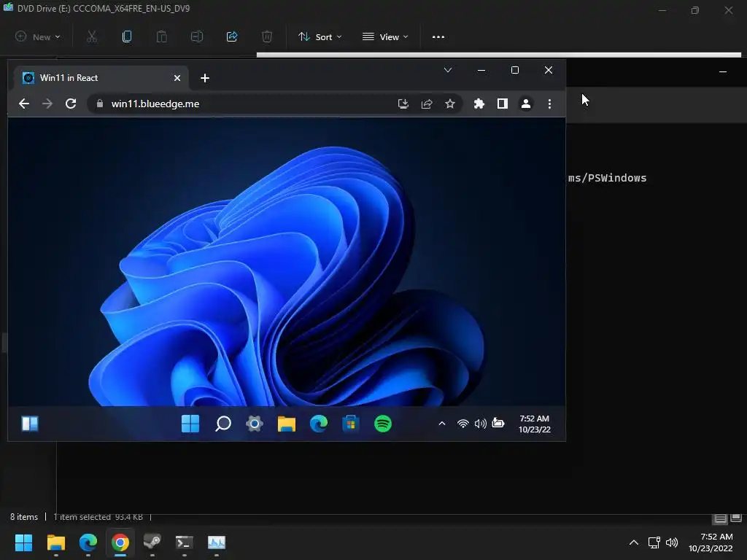Open Chrome's tab search chevron
The height and width of the screenshot is (560, 747).
pos(448,70)
